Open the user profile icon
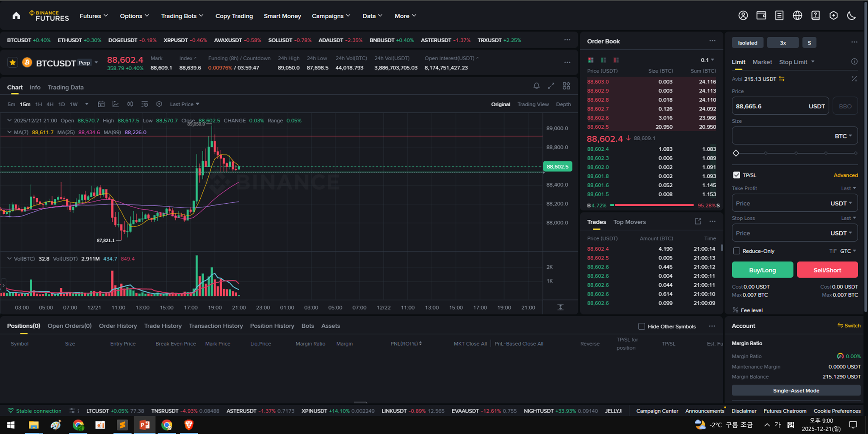The width and height of the screenshot is (868, 434). click(x=743, y=16)
